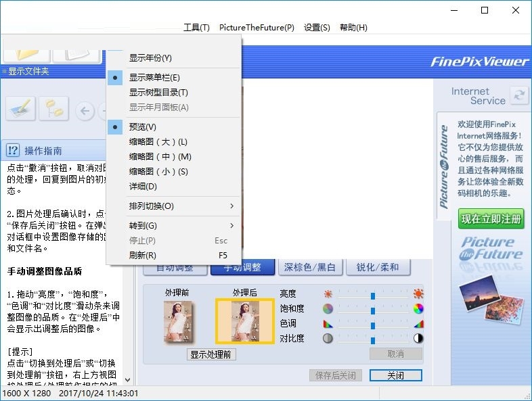The width and height of the screenshot is (532, 401).
Task: Click the 取消 button
Action: (x=395, y=354)
